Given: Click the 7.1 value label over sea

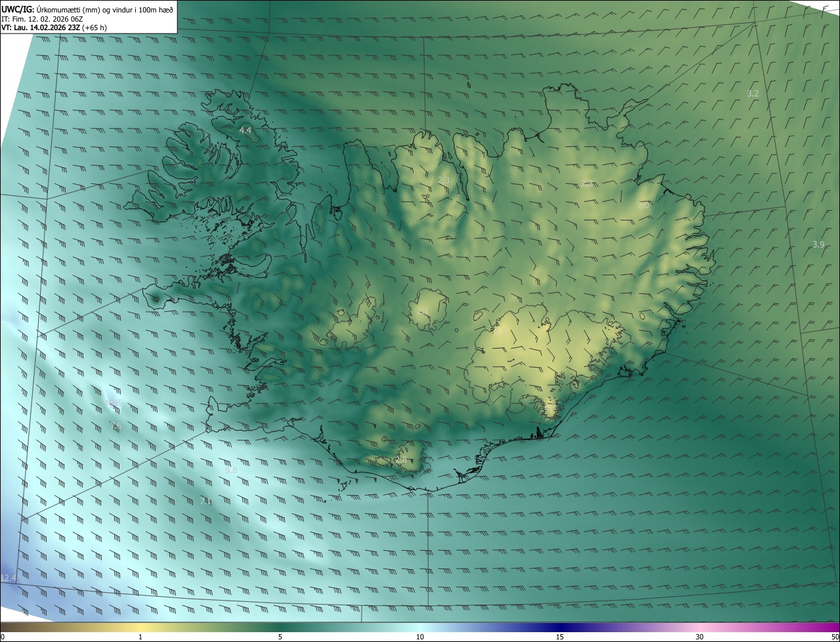Looking at the screenshot, I should pyautogui.click(x=205, y=502).
